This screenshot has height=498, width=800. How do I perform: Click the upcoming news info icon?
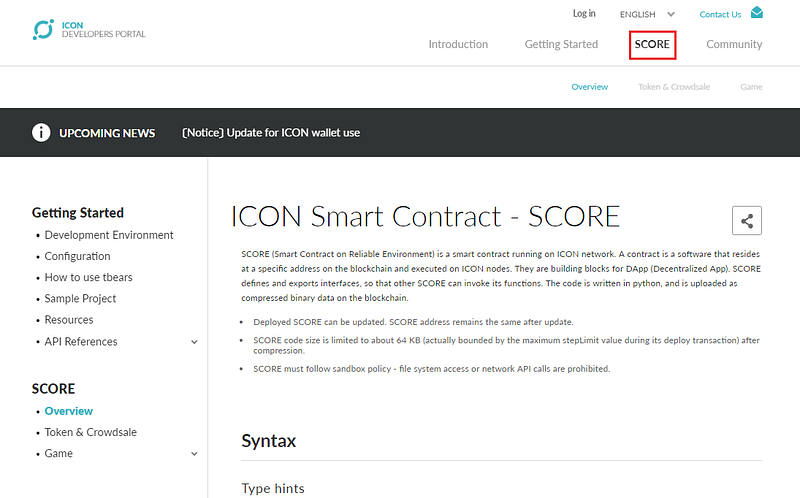point(41,133)
